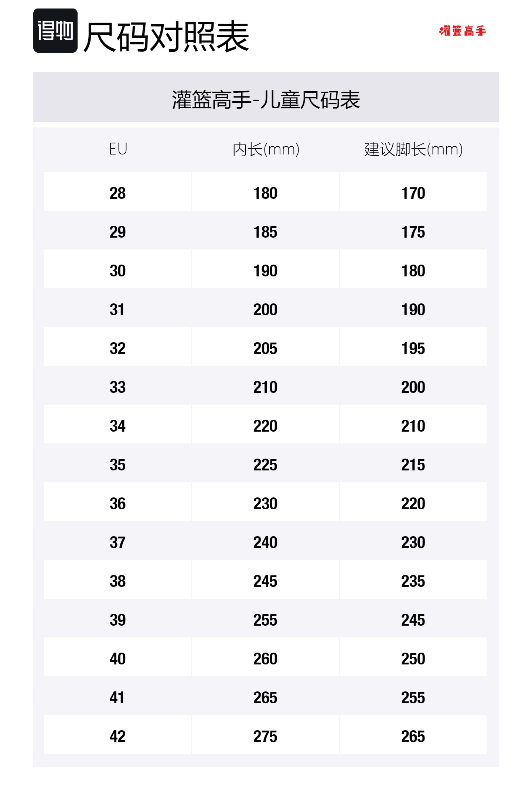532x796 pixels.
Task: Click the 内长(mm) column header
Action: tap(266, 149)
